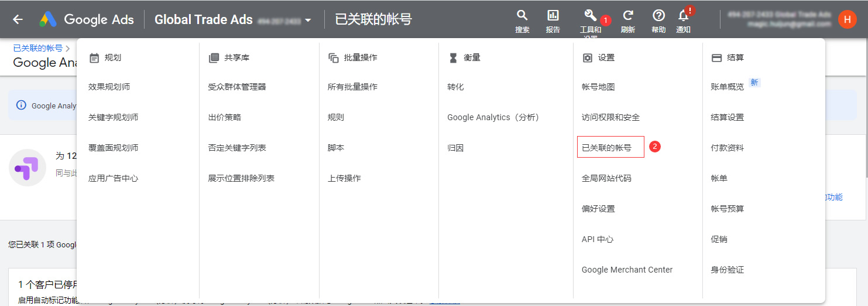Viewport: 868px width, 306px height.
Task: Open 关键字规划师 keyword planner
Action: pyautogui.click(x=113, y=117)
